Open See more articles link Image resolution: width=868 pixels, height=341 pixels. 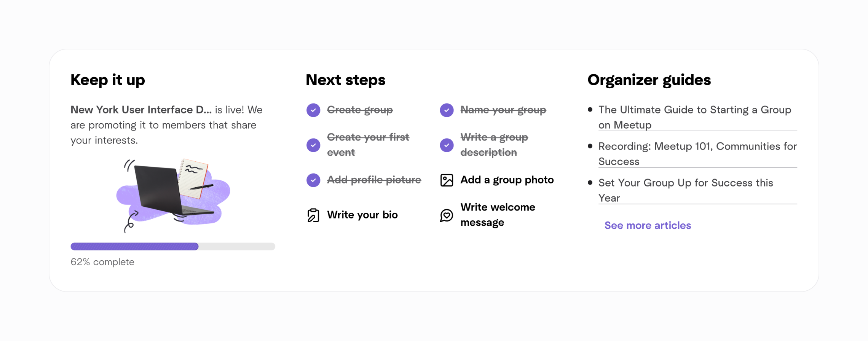click(x=648, y=225)
